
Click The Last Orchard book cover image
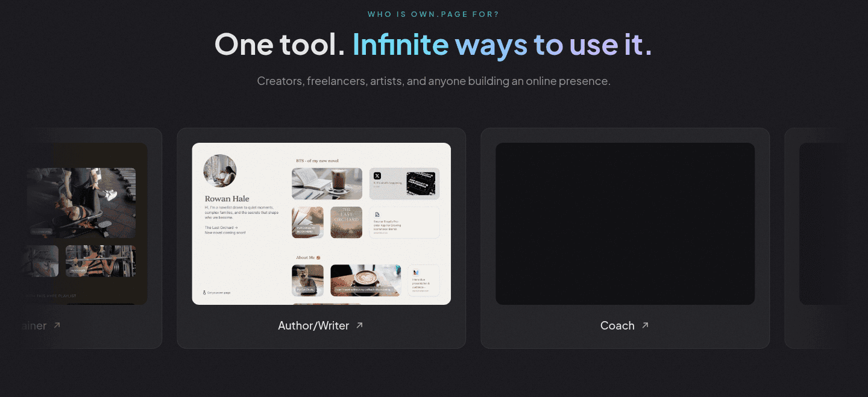coord(347,222)
